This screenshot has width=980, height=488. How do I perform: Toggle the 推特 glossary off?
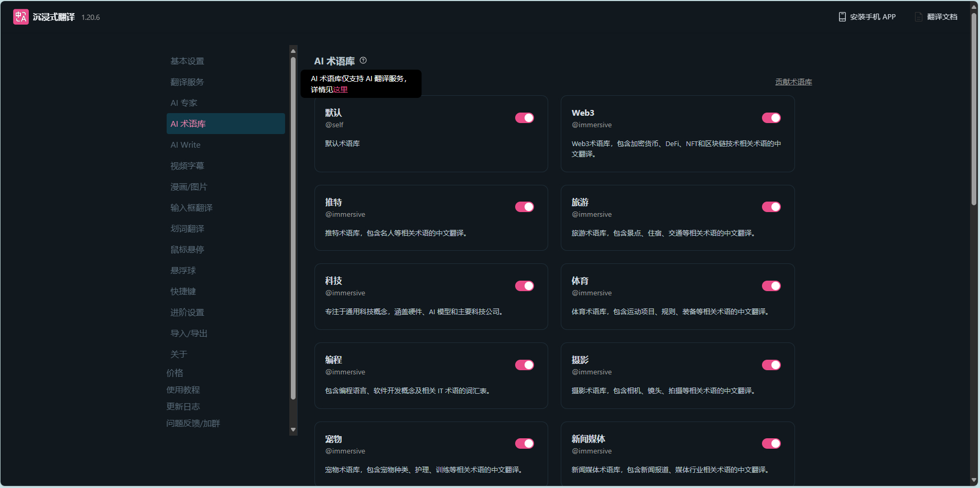[x=524, y=207]
